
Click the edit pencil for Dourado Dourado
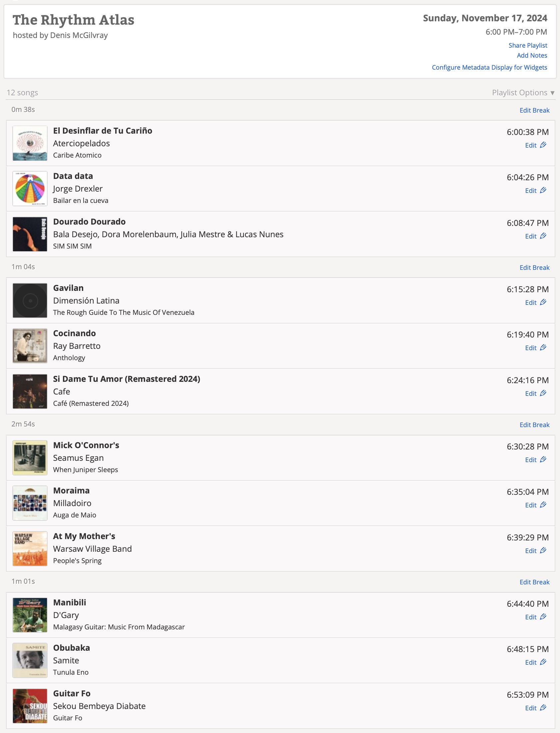click(543, 236)
